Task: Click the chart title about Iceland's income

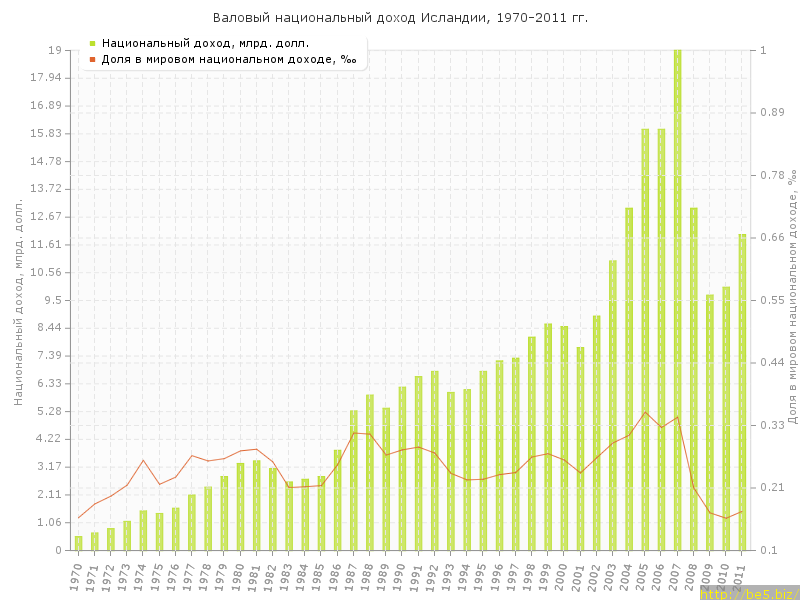Action: pos(400,18)
